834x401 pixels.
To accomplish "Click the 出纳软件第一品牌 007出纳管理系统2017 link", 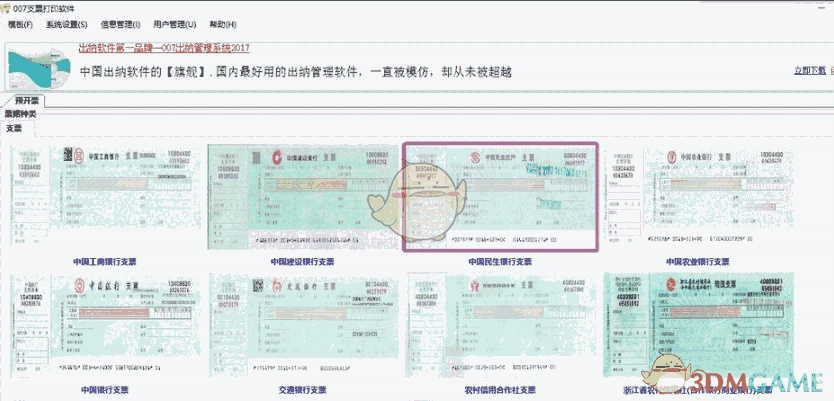I will click(x=164, y=48).
